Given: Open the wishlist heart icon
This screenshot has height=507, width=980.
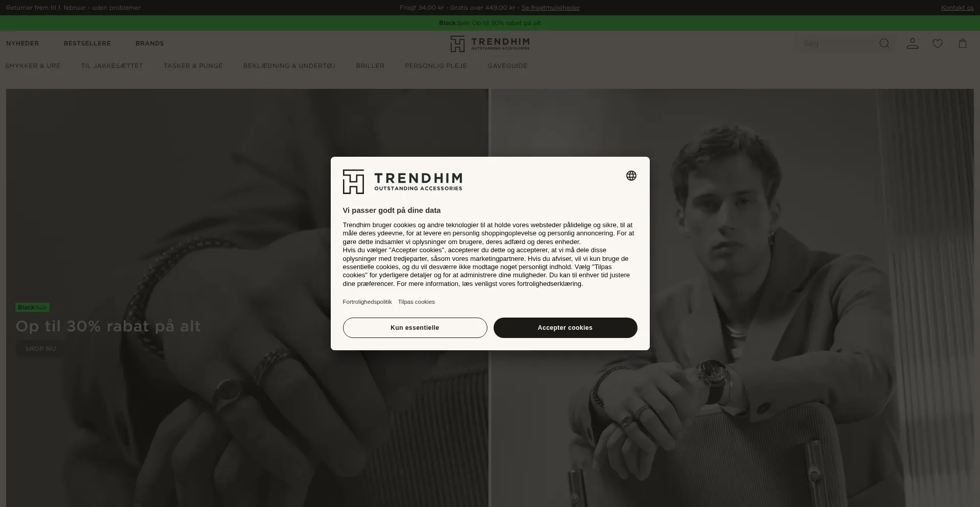Looking at the screenshot, I should pyautogui.click(x=938, y=43).
